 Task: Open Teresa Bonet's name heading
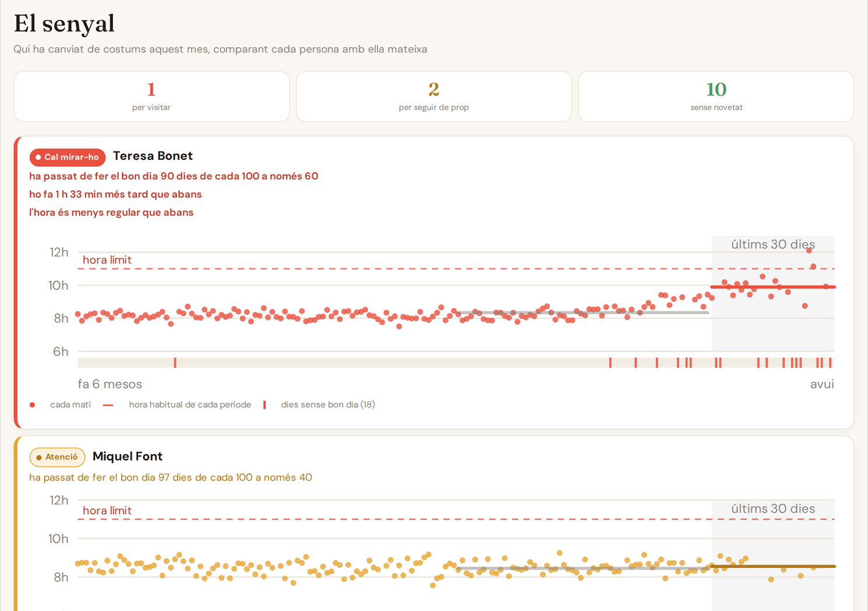point(153,156)
